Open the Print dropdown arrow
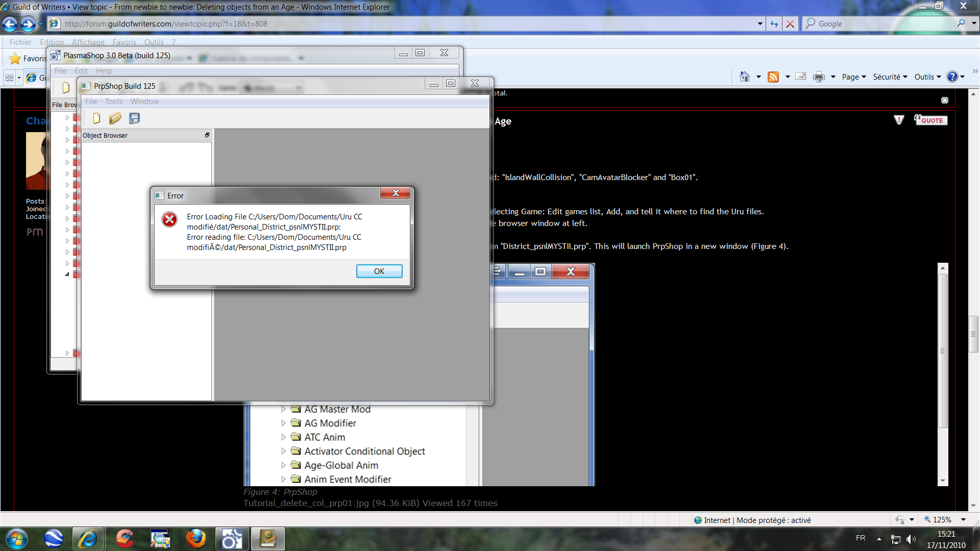The width and height of the screenshot is (980, 551). pyautogui.click(x=833, y=77)
